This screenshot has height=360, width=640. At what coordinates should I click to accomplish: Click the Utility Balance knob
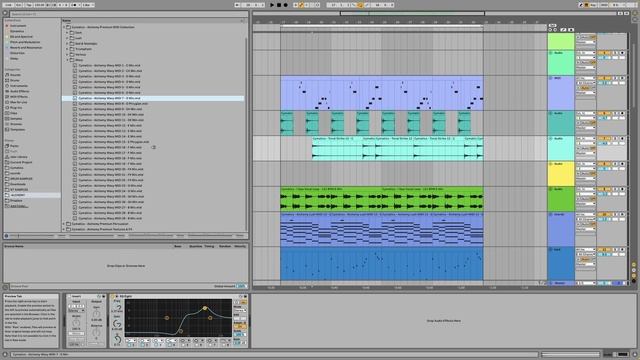[x=96, y=333]
